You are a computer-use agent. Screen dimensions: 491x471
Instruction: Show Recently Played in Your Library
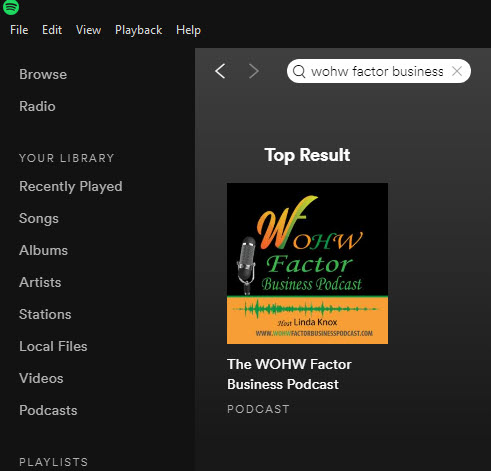click(71, 187)
